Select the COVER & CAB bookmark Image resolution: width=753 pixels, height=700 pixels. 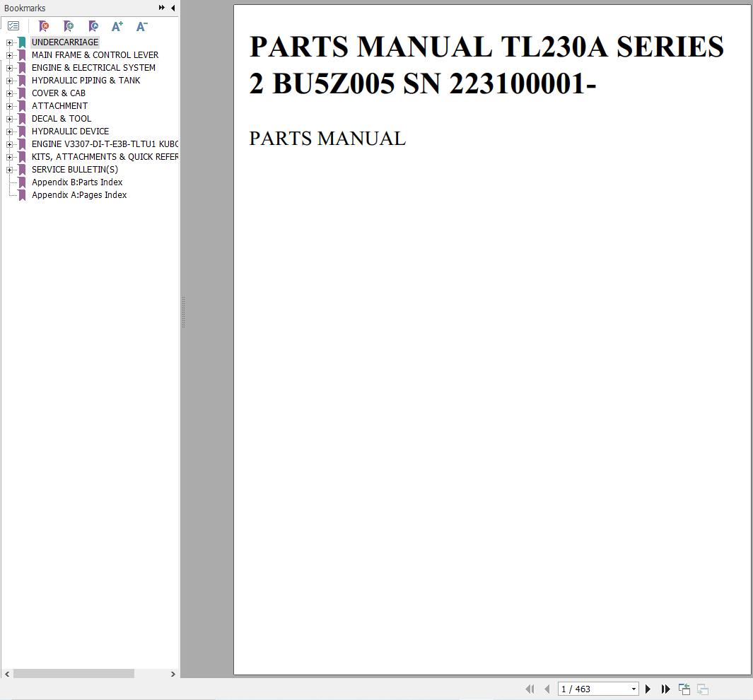(59, 93)
